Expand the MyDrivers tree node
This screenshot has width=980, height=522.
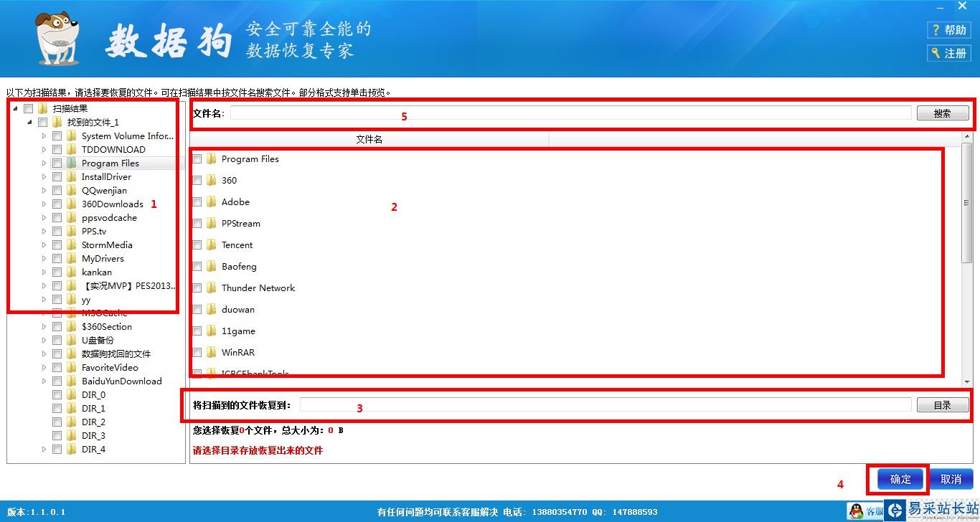(x=44, y=259)
